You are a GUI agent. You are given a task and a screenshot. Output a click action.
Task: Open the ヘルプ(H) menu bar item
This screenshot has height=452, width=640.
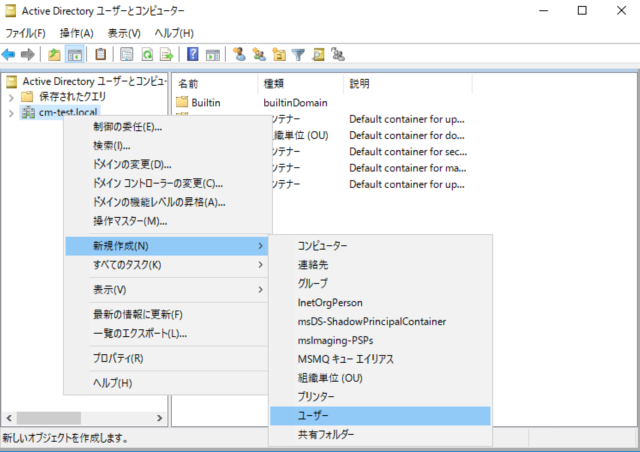click(x=174, y=33)
